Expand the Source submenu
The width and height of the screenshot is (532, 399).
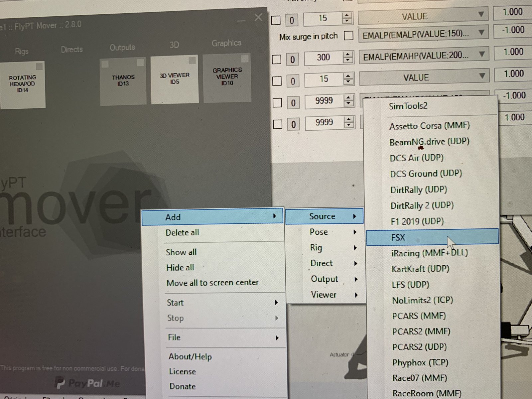(325, 216)
